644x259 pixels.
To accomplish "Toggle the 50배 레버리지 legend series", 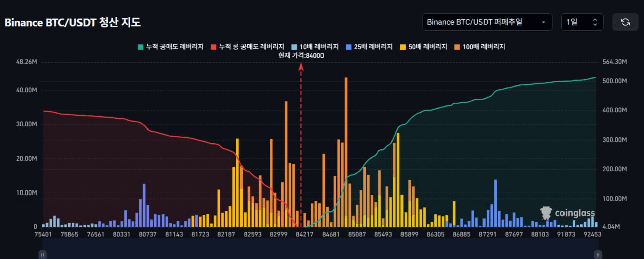I will (x=423, y=47).
